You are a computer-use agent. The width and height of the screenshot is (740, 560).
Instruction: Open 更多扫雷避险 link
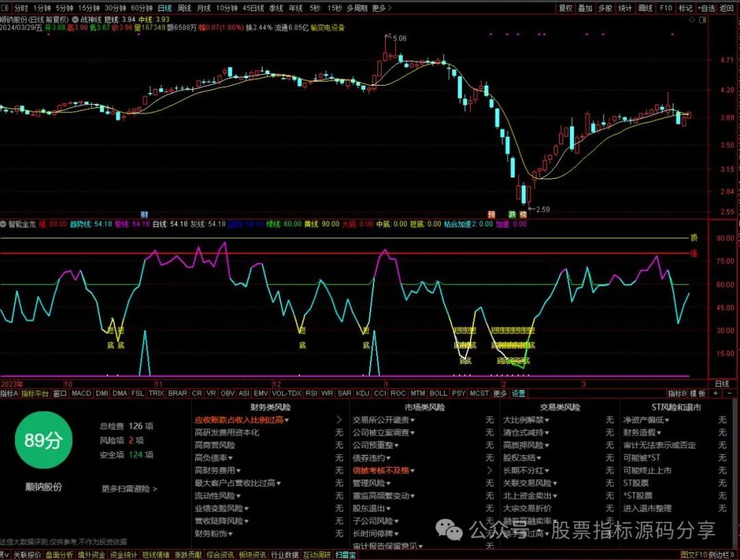pos(129,489)
